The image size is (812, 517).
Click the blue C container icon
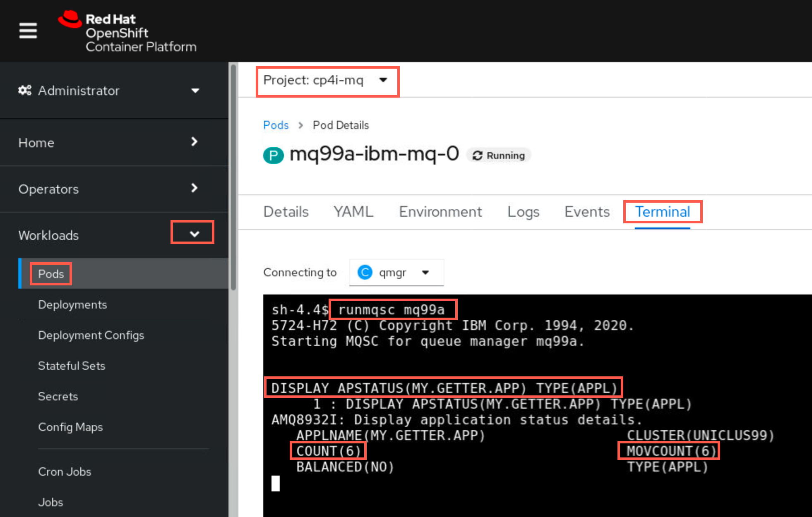365,272
